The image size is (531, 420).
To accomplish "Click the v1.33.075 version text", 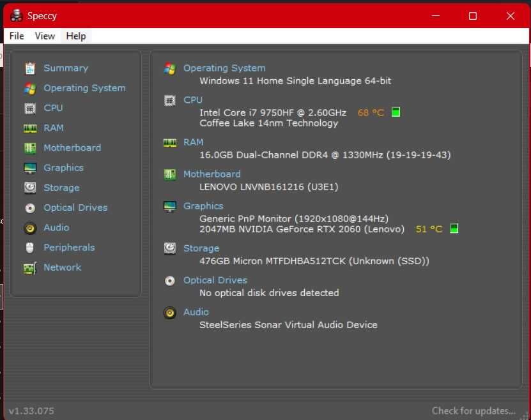I will pyautogui.click(x=31, y=411).
